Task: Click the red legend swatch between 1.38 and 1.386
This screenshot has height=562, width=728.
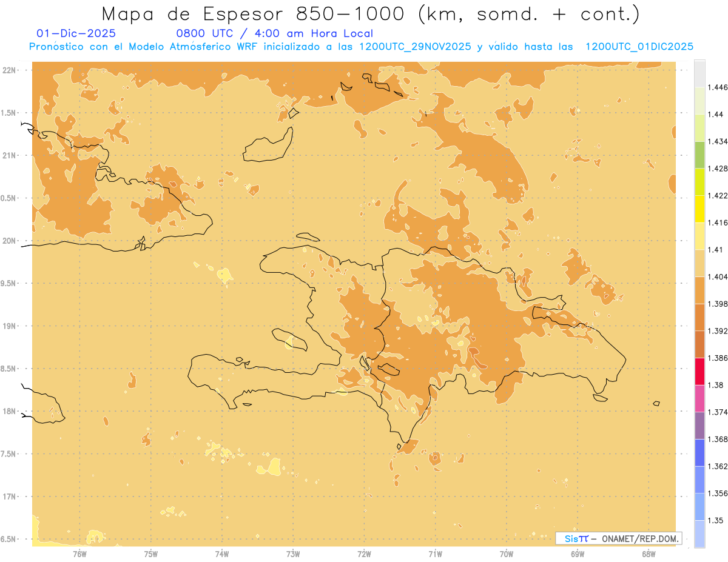Action: [700, 372]
